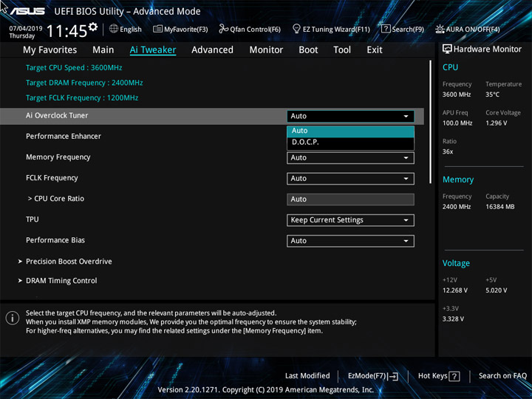Image resolution: width=532 pixels, height=399 pixels.
Task: Click the EzMode(F7) switch arrow icon
Action: pos(392,376)
